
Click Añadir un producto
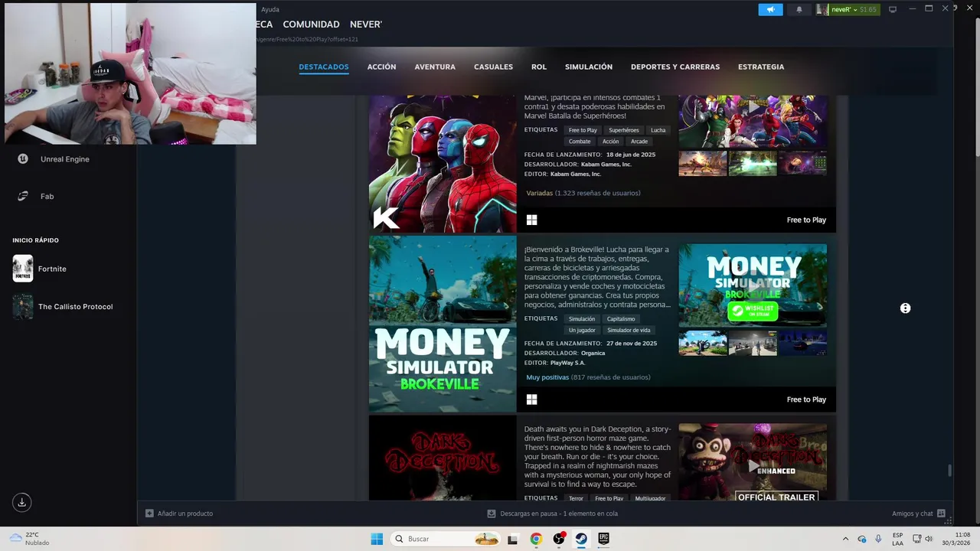click(x=179, y=514)
